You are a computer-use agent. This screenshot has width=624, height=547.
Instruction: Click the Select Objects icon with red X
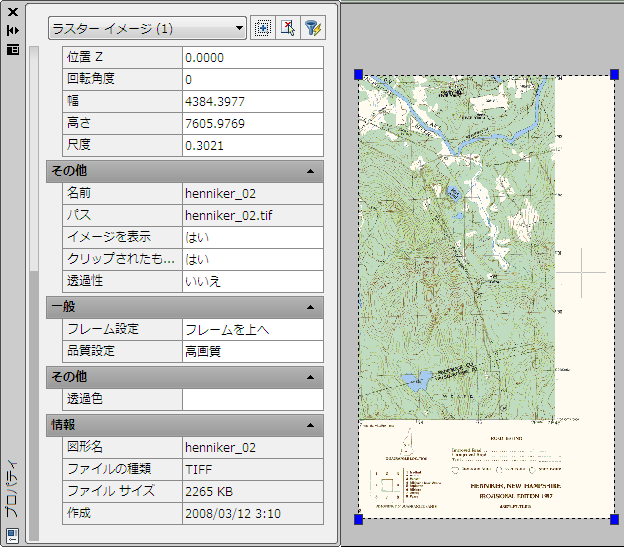click(x=288, y=28)
